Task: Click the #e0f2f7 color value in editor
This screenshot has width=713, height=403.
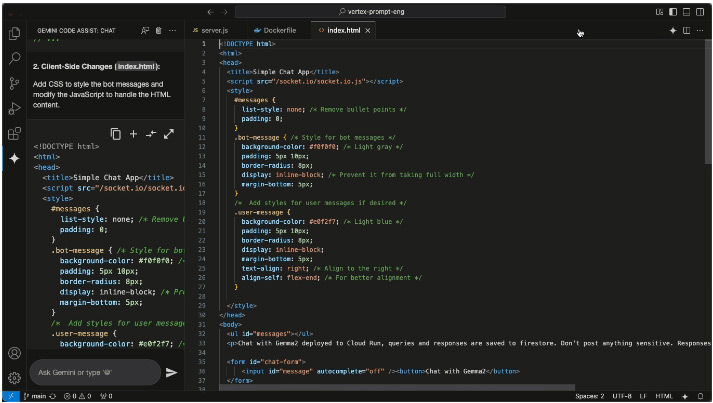Action: point(323,222)
